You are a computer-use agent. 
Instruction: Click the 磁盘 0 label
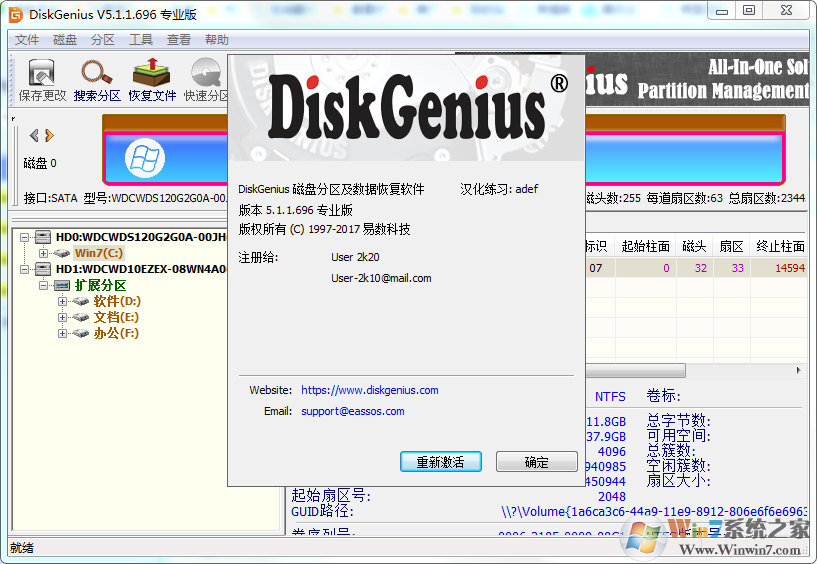pos(40,163)
